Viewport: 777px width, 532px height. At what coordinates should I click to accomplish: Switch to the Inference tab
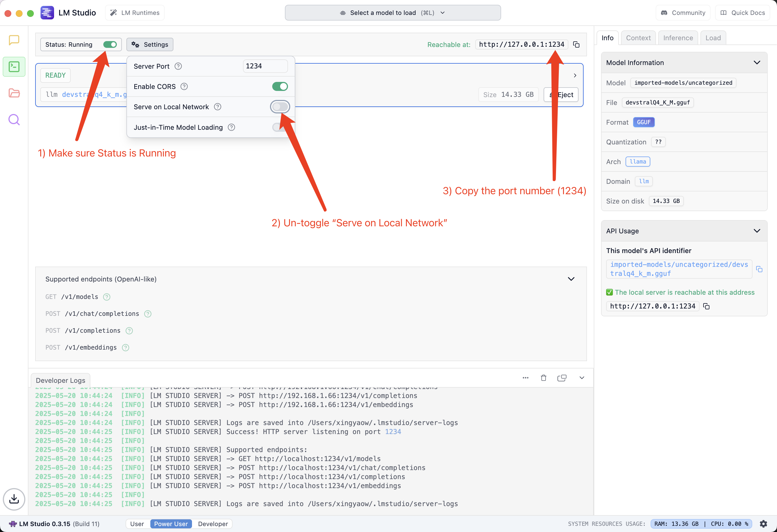click(678, 38)
